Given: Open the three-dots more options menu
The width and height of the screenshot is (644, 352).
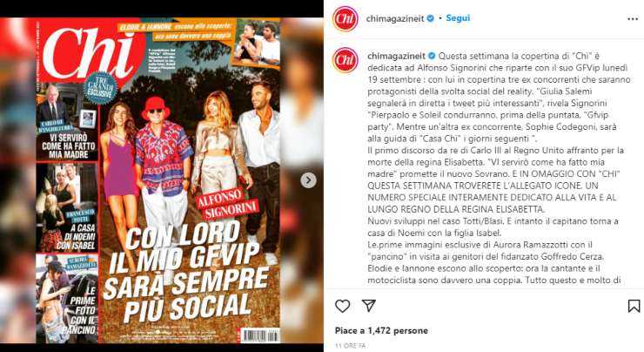Looking at the screenshot, I should pos(633,19).
